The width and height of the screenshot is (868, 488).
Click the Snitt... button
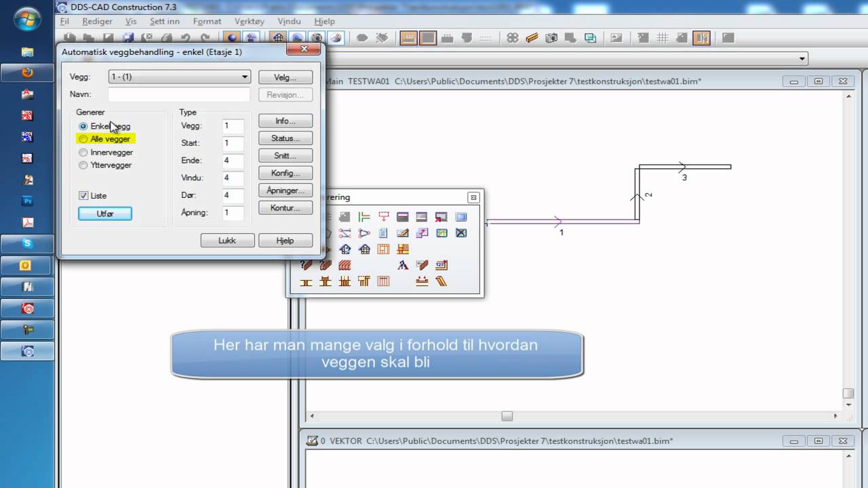click(285, 156)
